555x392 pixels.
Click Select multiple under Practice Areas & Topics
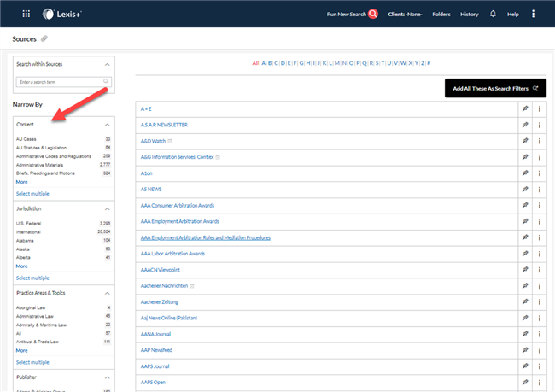pos(32,362)
